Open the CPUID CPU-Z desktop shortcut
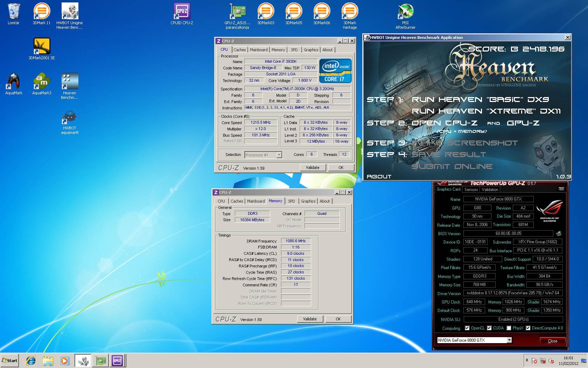The width and height of the screenshot is (588, 368). (x=182, y=14)
